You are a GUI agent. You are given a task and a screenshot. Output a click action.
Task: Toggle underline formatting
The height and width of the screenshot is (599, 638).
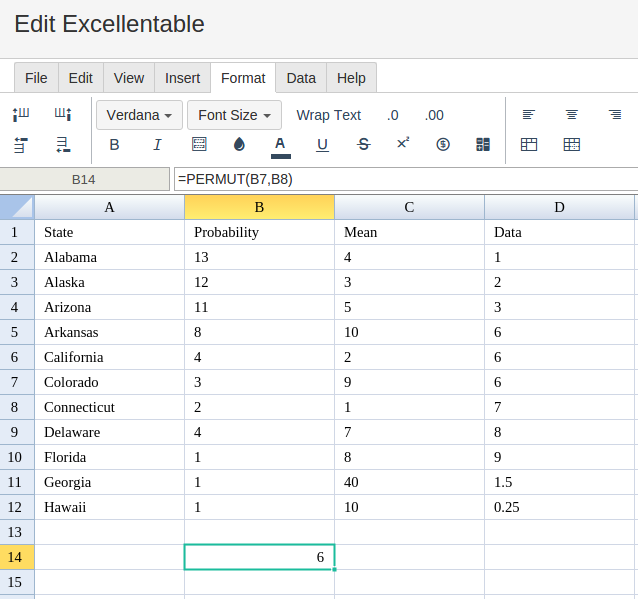[x=322, y=145]
